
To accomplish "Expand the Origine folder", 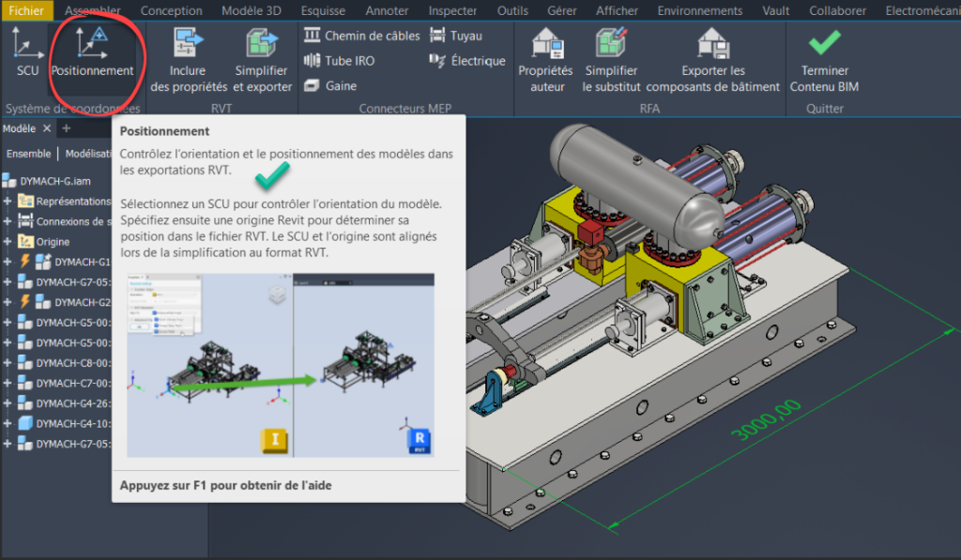I will pos(8,241).
